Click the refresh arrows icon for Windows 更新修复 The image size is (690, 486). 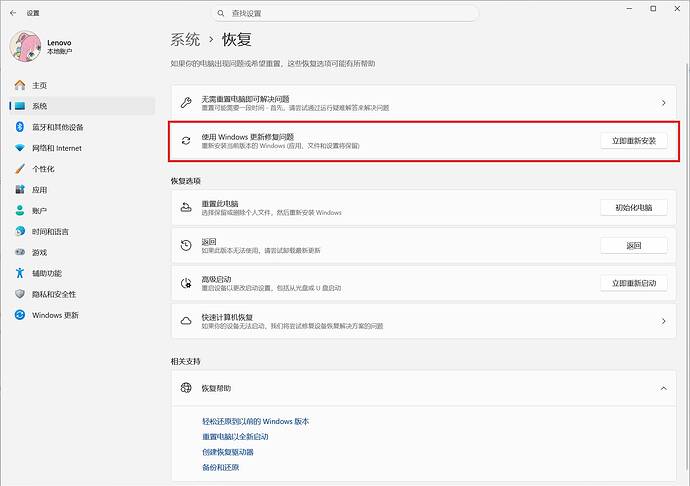186,141
